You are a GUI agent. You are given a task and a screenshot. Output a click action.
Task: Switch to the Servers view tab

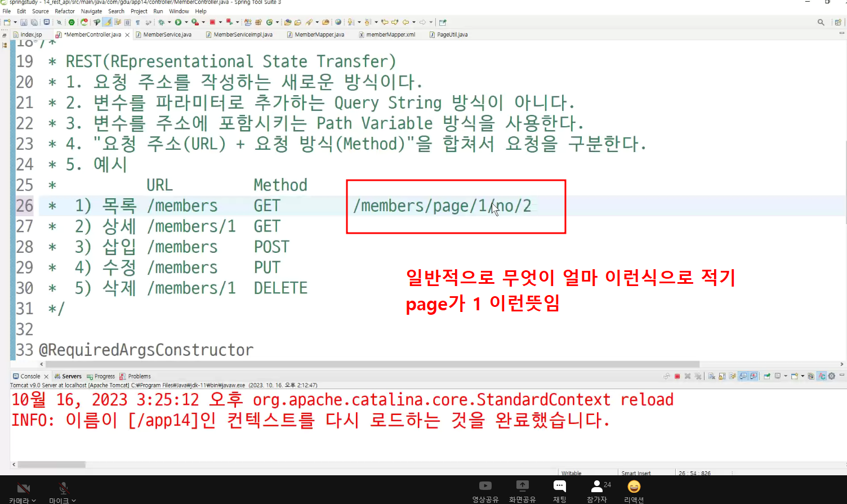click(68, 376)
